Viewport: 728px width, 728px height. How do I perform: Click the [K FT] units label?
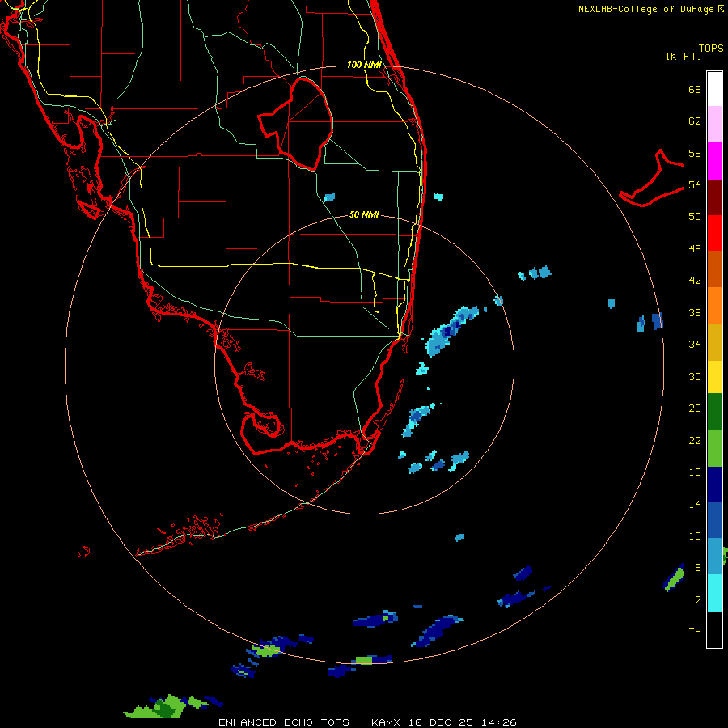(x=684, y=57)
